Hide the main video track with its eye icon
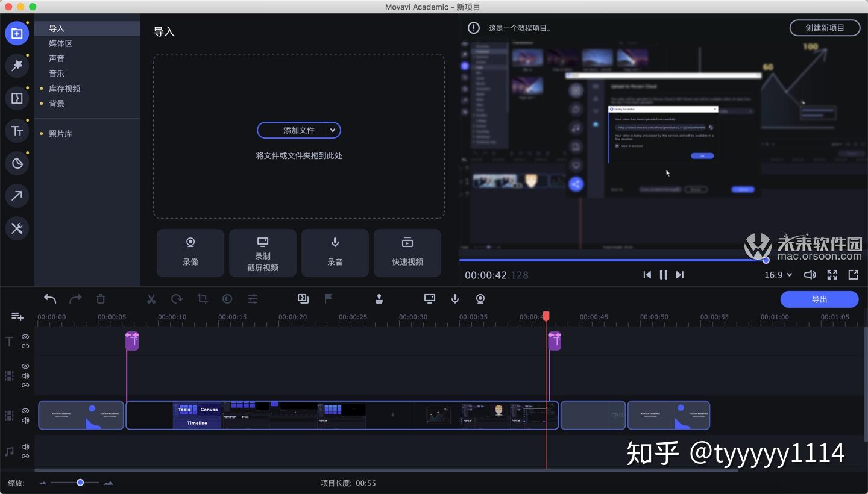This screenshot has height=494, width=868. pyautogui.click(x=25, y=411)
